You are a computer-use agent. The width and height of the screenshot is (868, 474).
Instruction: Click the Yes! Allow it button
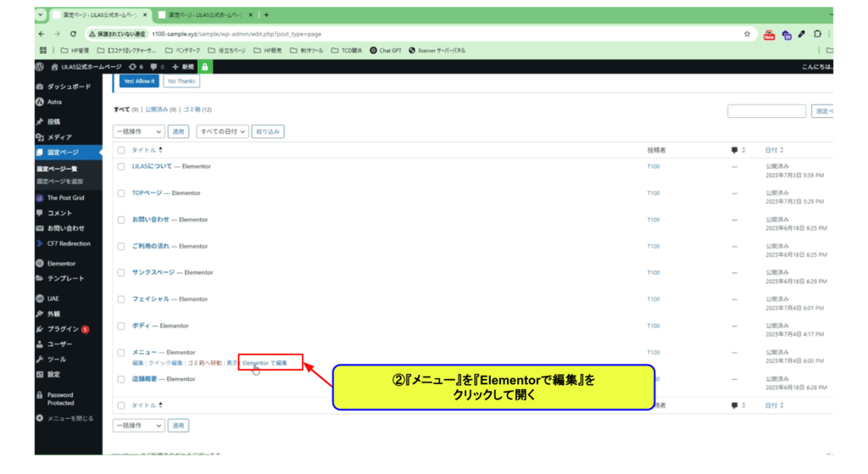140,81
